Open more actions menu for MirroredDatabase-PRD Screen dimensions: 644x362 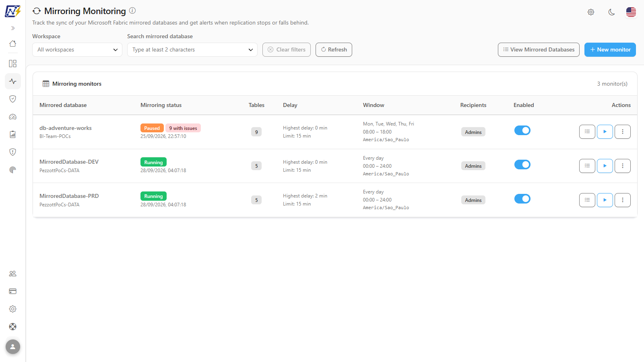623,200
